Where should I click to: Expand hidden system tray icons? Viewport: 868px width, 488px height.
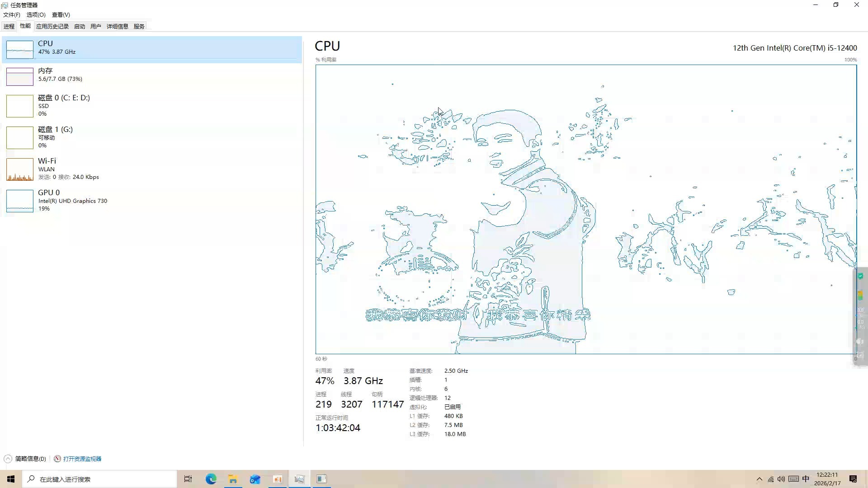759,479
